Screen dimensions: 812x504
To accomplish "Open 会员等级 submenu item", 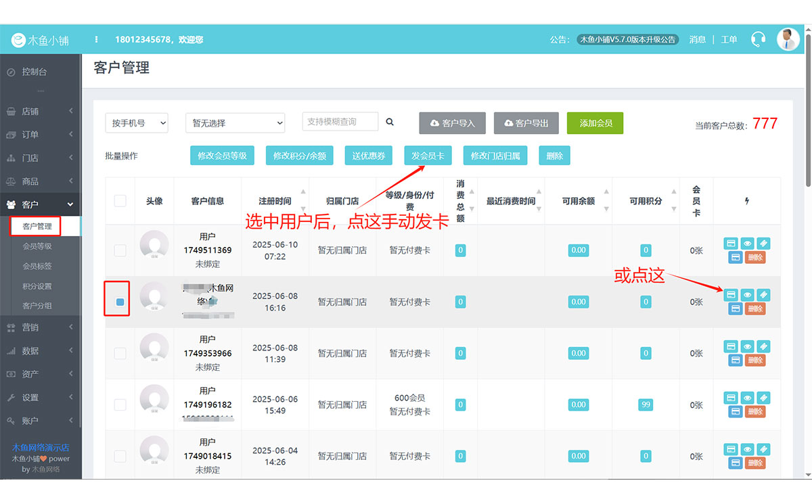I will (x=37, y=246).
